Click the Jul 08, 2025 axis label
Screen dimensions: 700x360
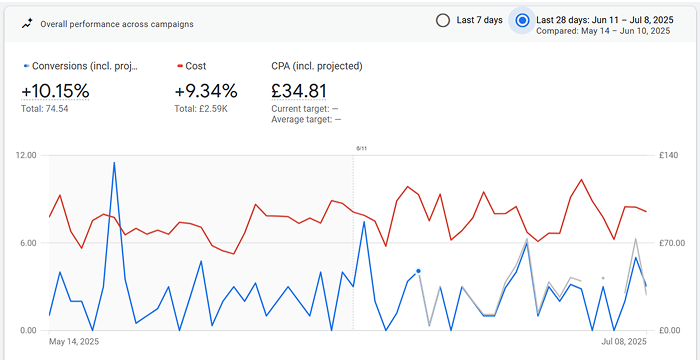(624, 342)
